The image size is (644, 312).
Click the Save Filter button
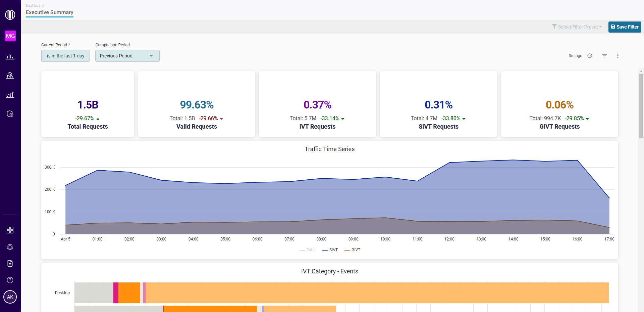(625, 27)
